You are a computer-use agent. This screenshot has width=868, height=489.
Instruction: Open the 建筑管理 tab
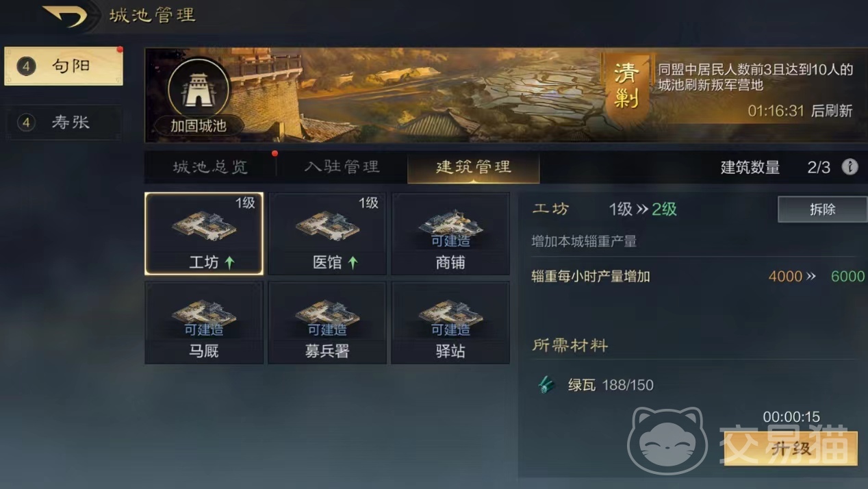pos(473,167)
